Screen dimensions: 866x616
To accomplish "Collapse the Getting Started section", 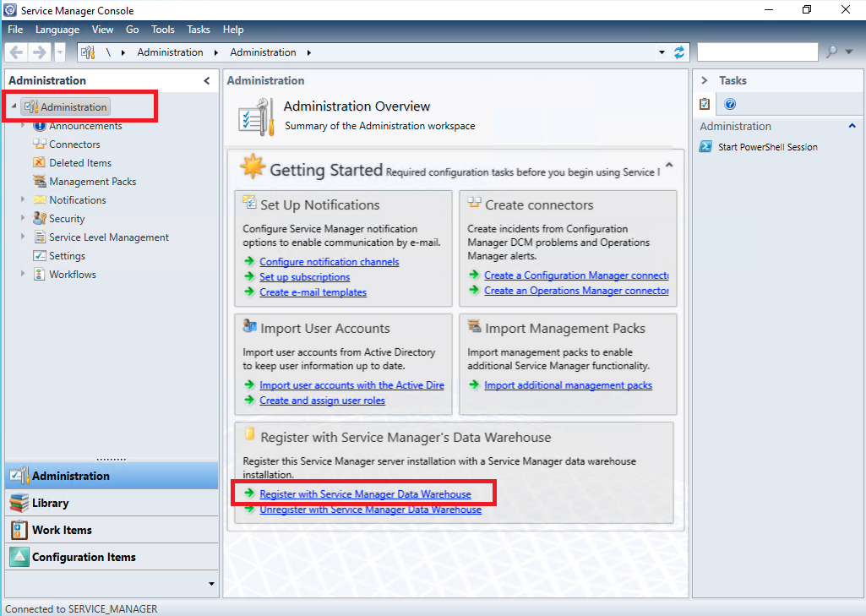I will [x=669, y=165].
